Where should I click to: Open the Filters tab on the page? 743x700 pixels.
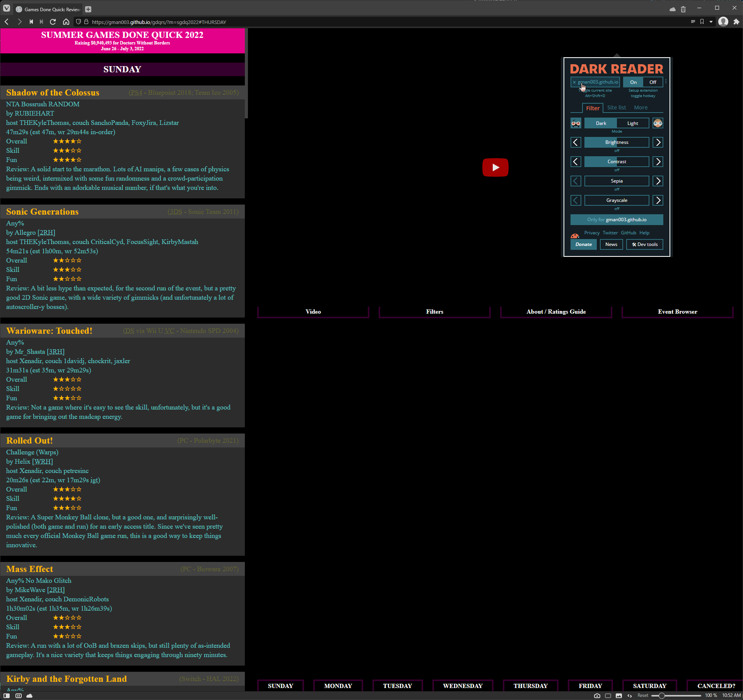pos(434,312)
